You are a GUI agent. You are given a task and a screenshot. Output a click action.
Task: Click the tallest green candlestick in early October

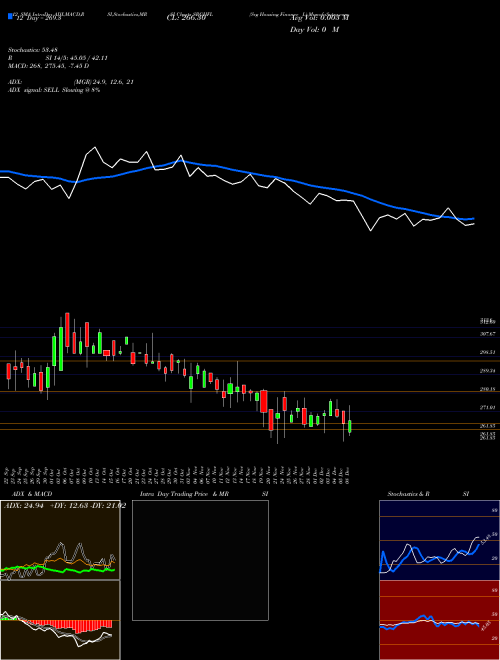[61, 349]
